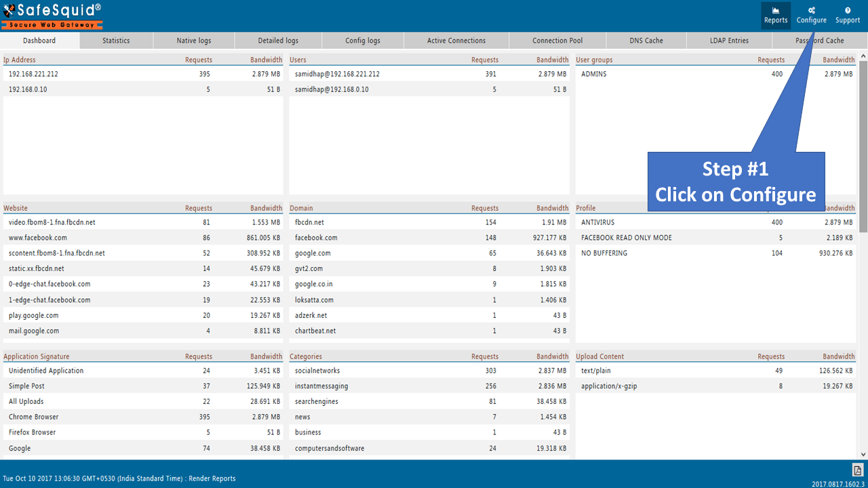
Task: Click the PDF export icon
Action: [856, 470]
